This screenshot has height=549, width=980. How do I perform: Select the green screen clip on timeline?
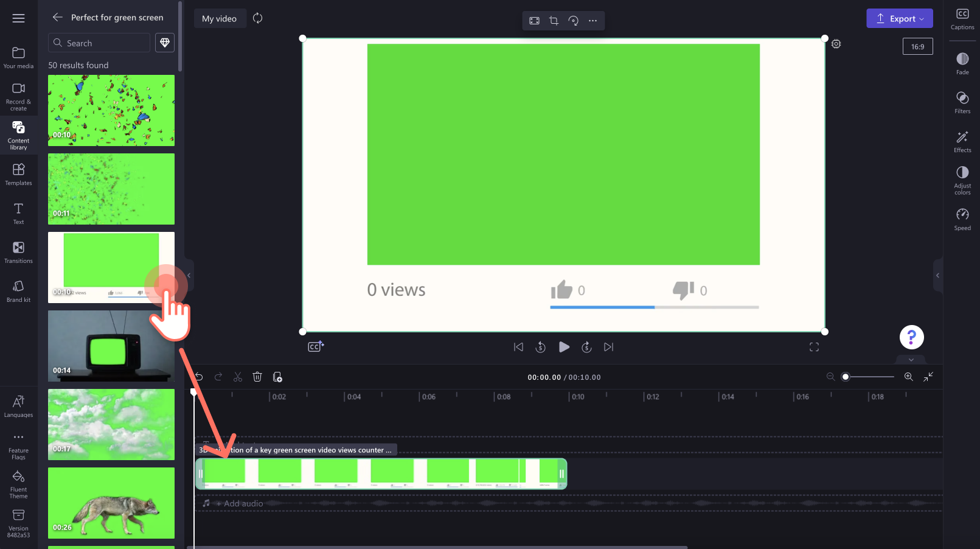(x=381, y=474)
